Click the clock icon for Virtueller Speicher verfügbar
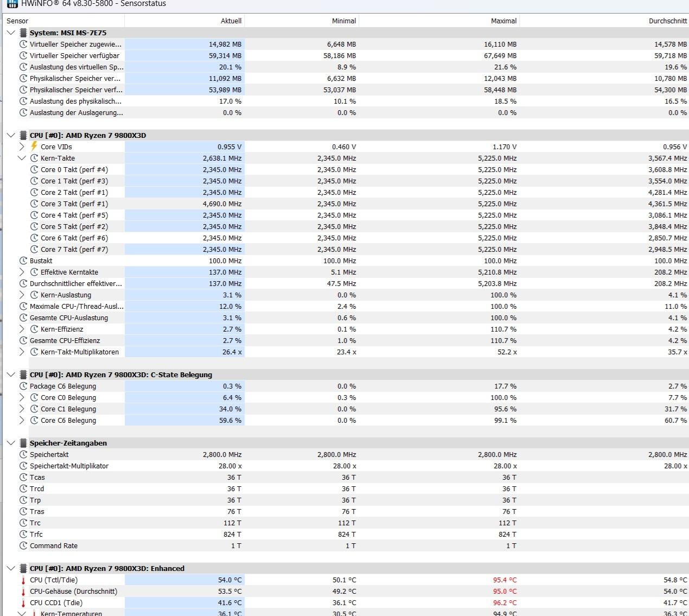Image resolution: width=689 pixels, height=616 pixels. coord(23,55)
